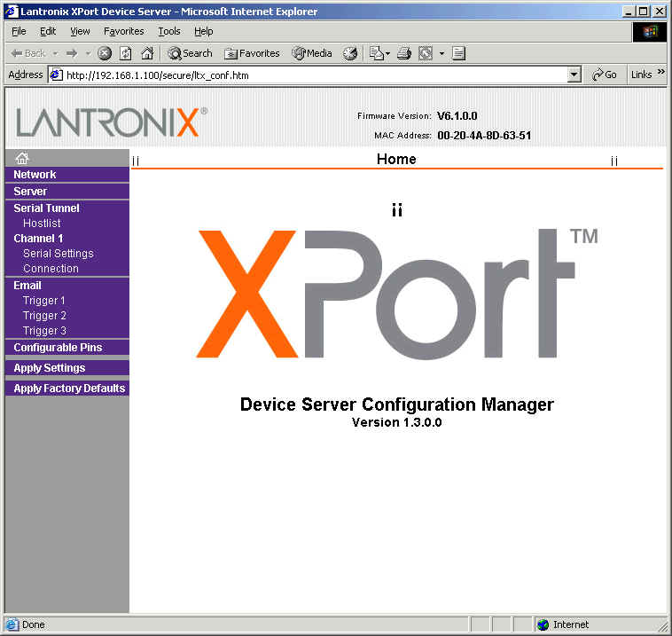Click firmware version V6.1.0.0 text
The image size is (672, 636).
pyautogui.click(x=457, y=116)
